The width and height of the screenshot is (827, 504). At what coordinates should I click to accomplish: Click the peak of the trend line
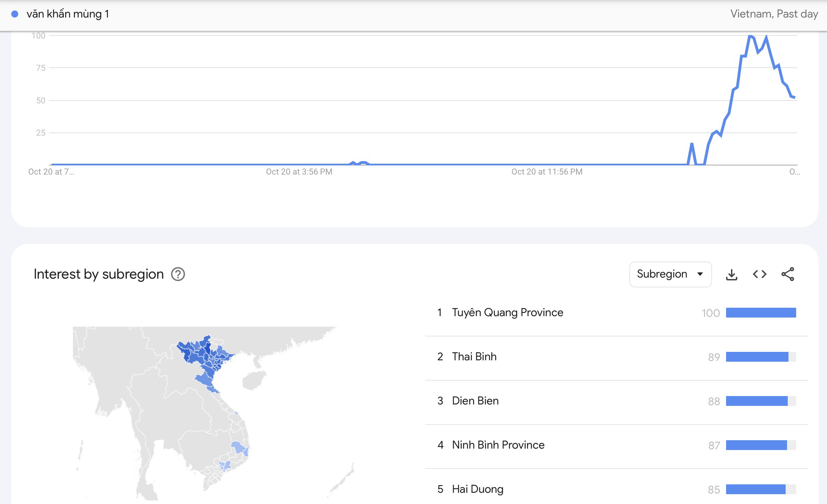pos(750,36)
